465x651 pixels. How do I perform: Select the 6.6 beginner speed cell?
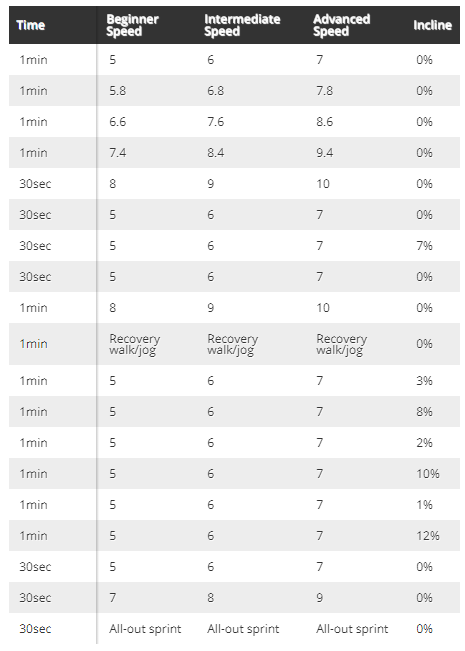117,122
